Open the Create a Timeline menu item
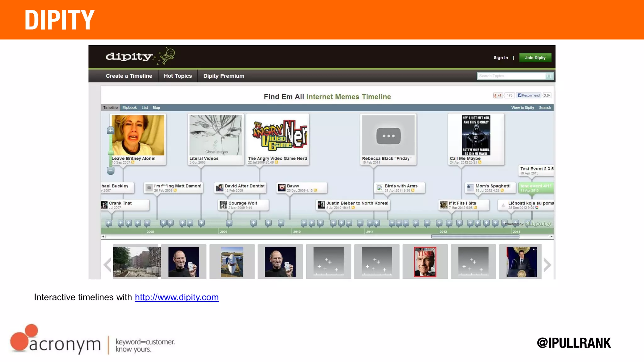 129,76
